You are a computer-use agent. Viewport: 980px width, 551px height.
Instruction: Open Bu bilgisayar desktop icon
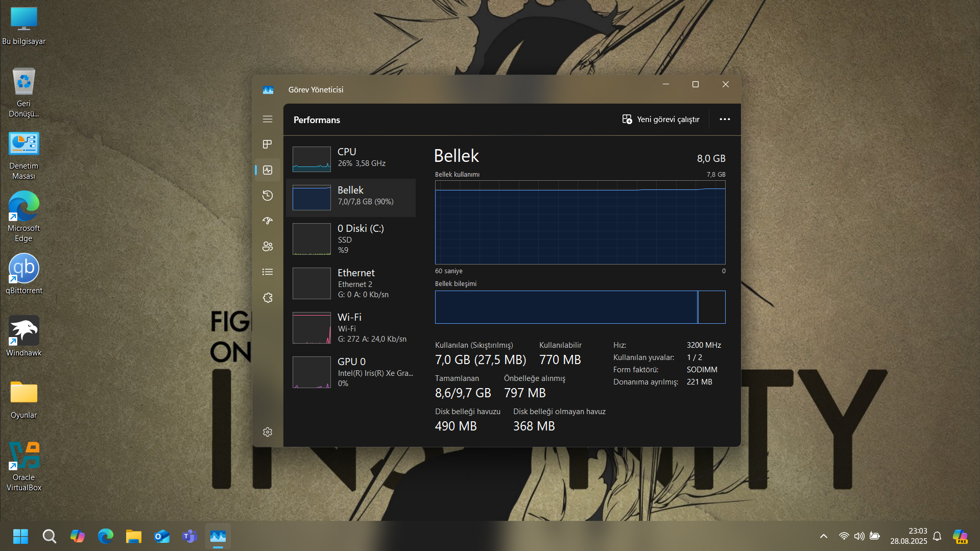[24, 26]
